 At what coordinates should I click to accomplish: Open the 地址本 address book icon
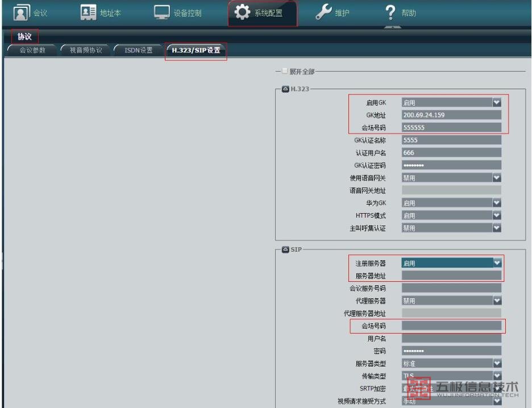coord(89,13)
